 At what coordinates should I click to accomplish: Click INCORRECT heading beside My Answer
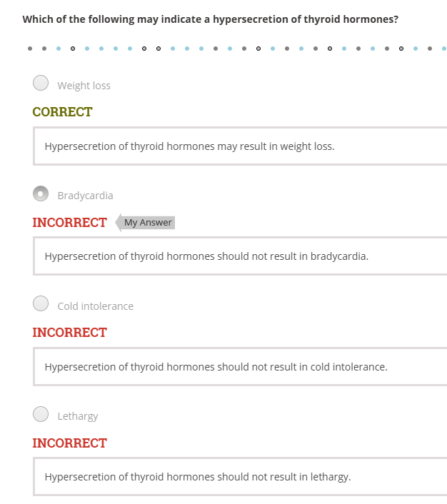[x=69, y=223]
